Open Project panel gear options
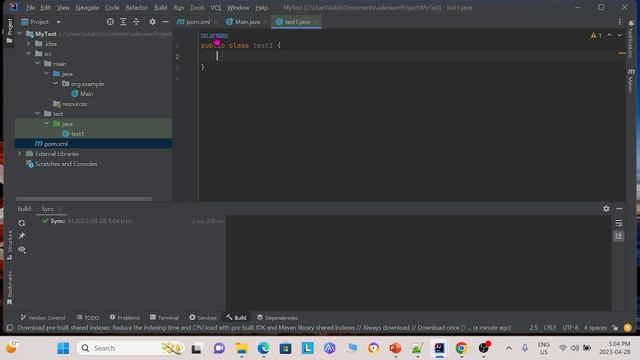Viewport: 640px width, 360px height. (152, 22)
